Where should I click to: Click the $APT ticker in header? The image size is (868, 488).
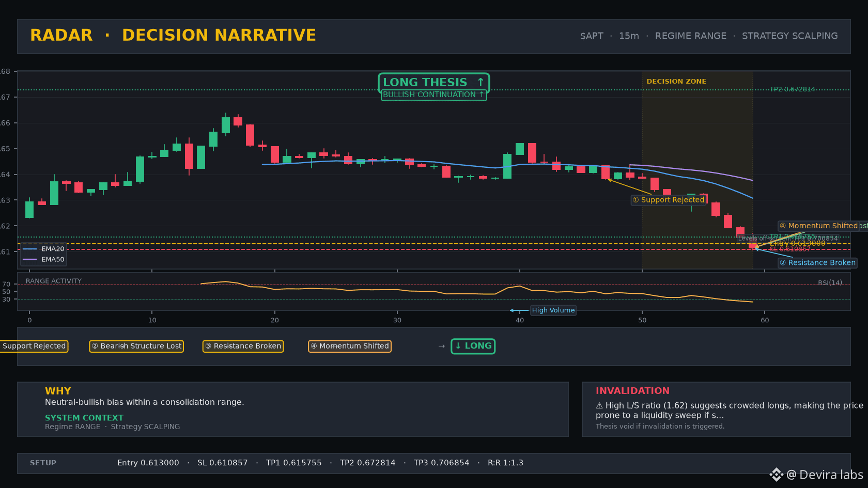click(x=592, y=36)
